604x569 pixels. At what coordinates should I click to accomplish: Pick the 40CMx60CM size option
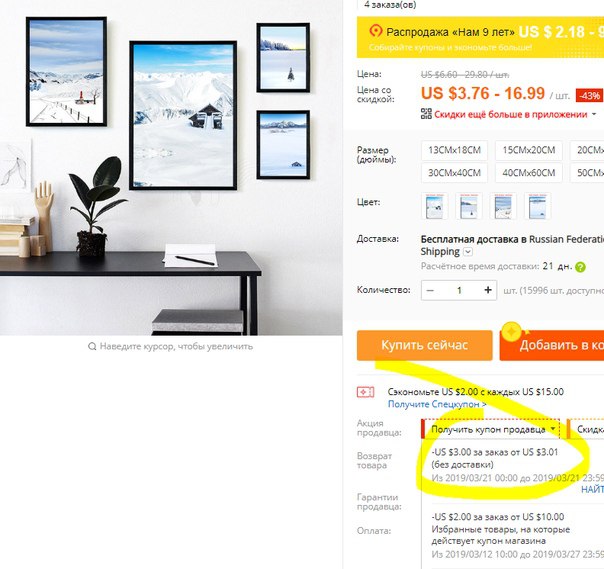pos(528,173)
